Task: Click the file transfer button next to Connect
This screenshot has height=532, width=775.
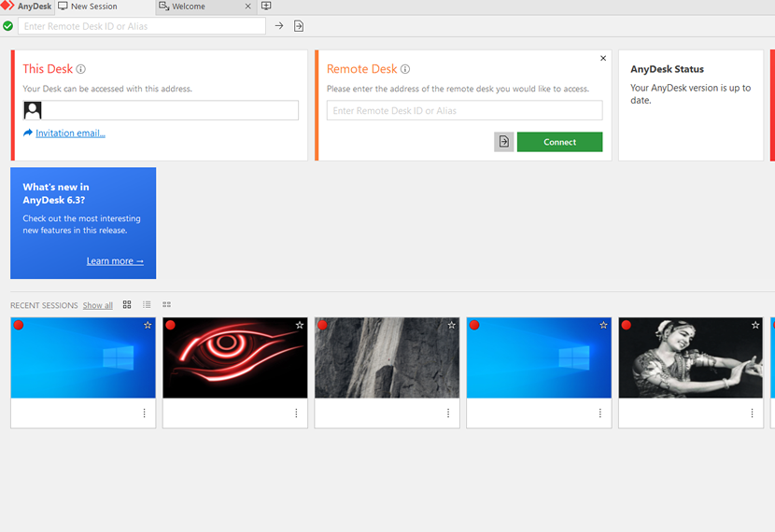Action: coord(503,142)
